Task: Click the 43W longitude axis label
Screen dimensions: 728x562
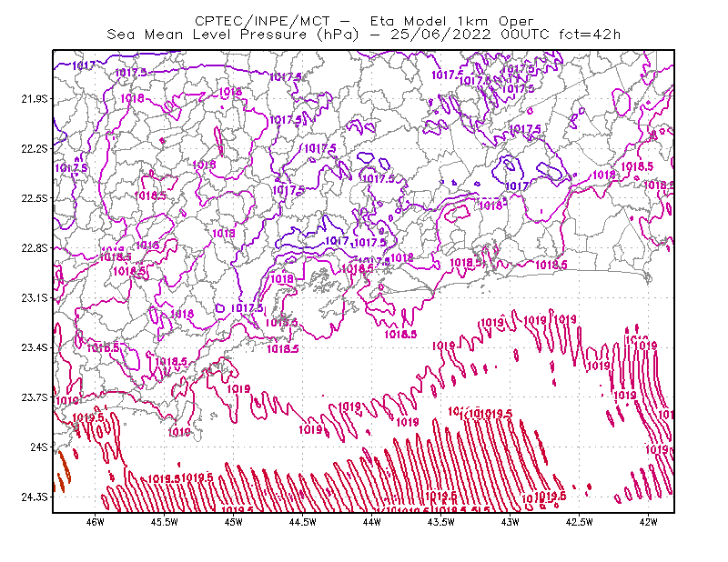Action: pos(511,522)
